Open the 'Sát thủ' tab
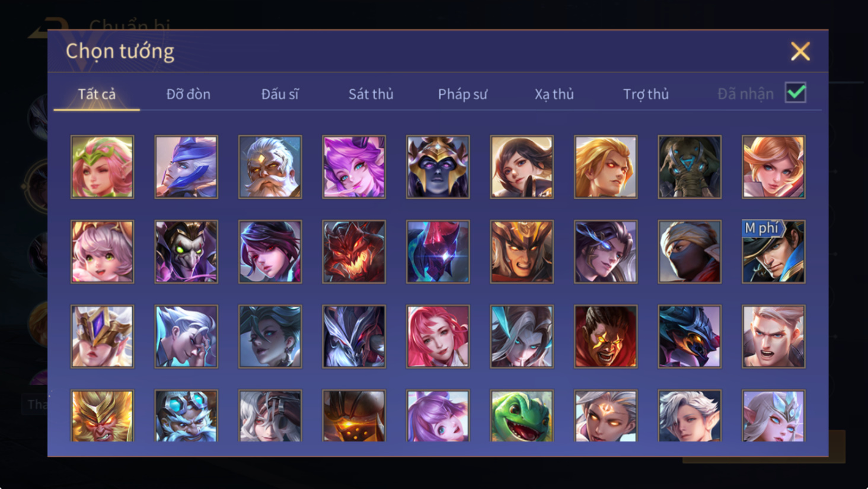This screenshot has height=489, width=868. (371, 94)
